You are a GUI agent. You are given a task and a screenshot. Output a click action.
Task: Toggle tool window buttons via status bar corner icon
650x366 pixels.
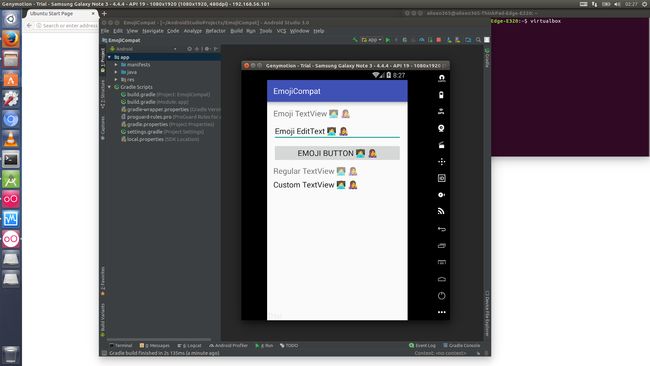[104, 353]
